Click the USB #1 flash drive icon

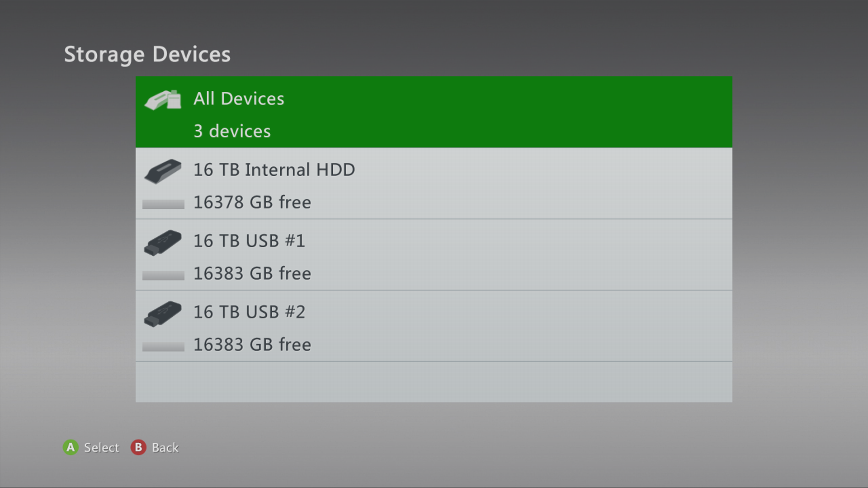[x=163, y=243]
